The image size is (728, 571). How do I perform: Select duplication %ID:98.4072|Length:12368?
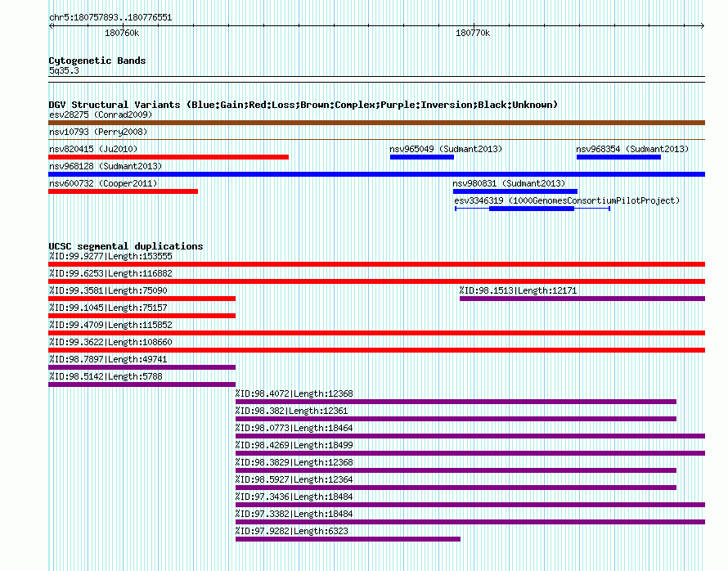click(456, 402)
